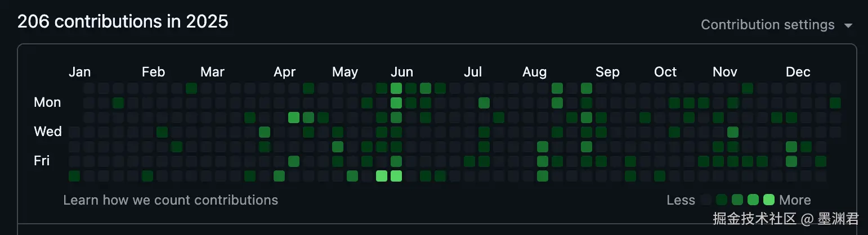Click the middle swatch of the legend
868x235 pixels.
pyautogui.click(x=737, y=200)
